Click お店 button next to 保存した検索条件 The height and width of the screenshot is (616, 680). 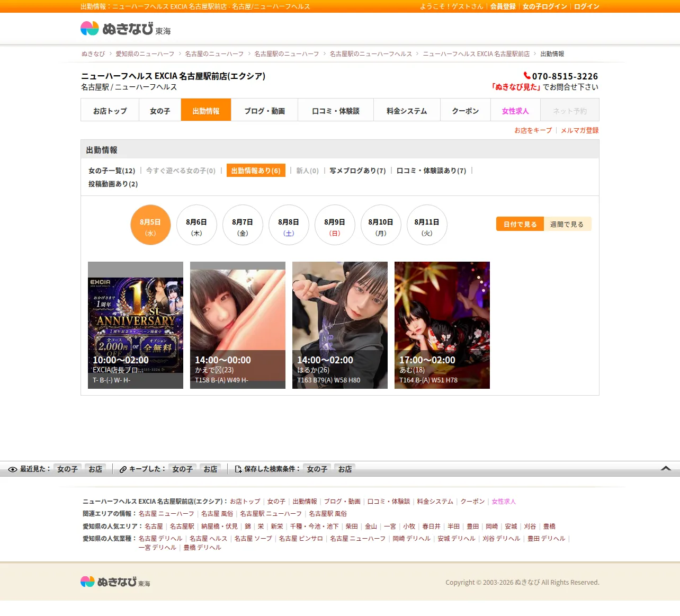click(x=345, y=469)
